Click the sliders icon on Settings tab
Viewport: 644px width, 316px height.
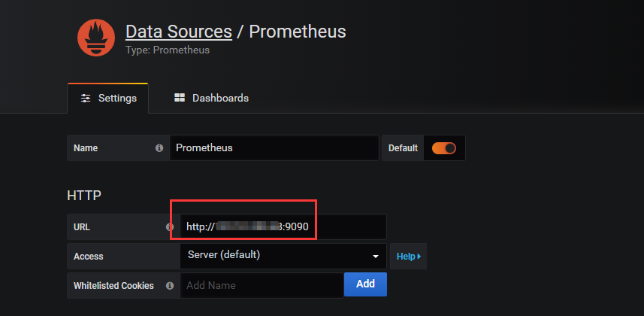coord(86,99)
